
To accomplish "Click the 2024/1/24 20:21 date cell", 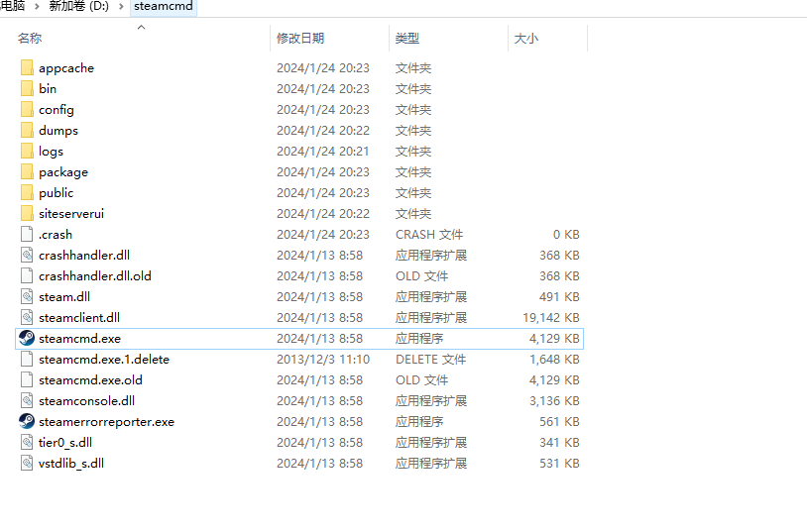I will point(322,152).
